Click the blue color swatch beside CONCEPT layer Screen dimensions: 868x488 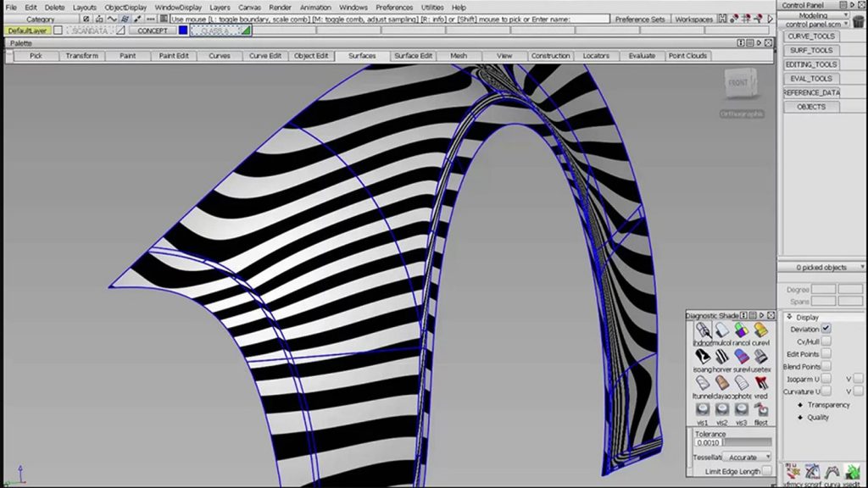[183, 30]
